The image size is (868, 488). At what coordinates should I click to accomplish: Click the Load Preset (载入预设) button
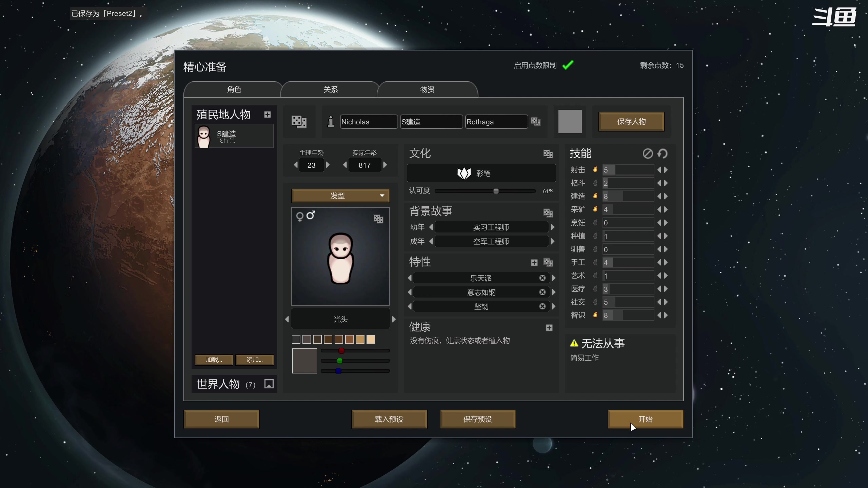pyautogui.click(x=389, y=419)
